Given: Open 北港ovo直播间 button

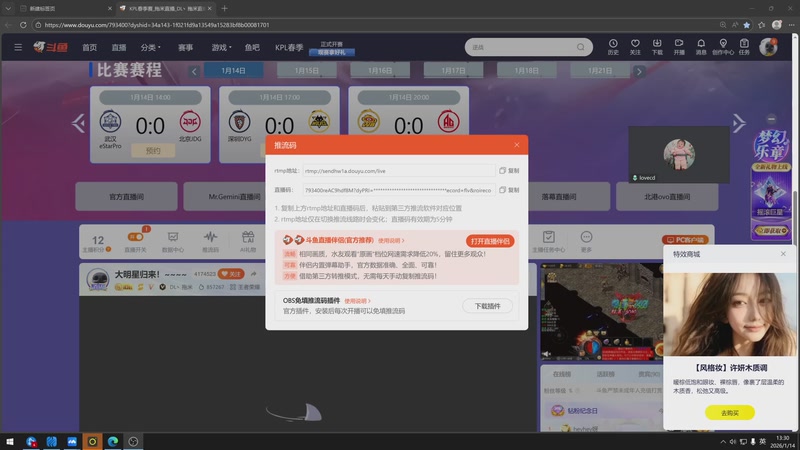Looking at the screenshot, I should pos(667,196).
